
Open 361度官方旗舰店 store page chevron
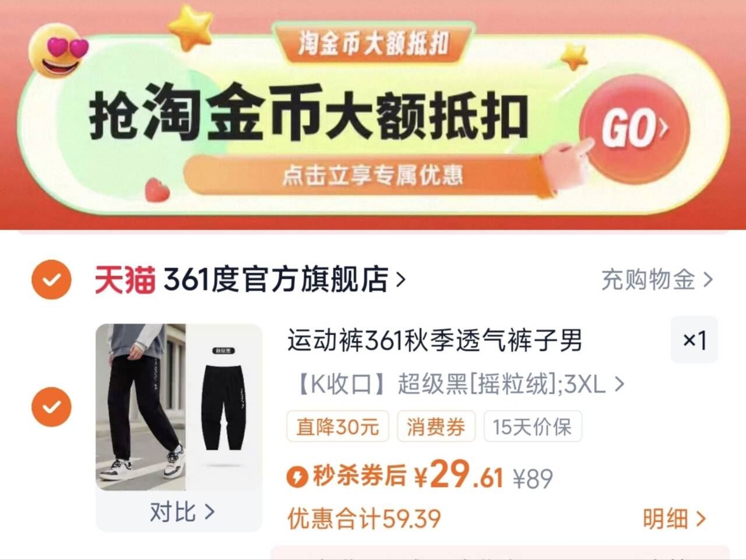400,280
